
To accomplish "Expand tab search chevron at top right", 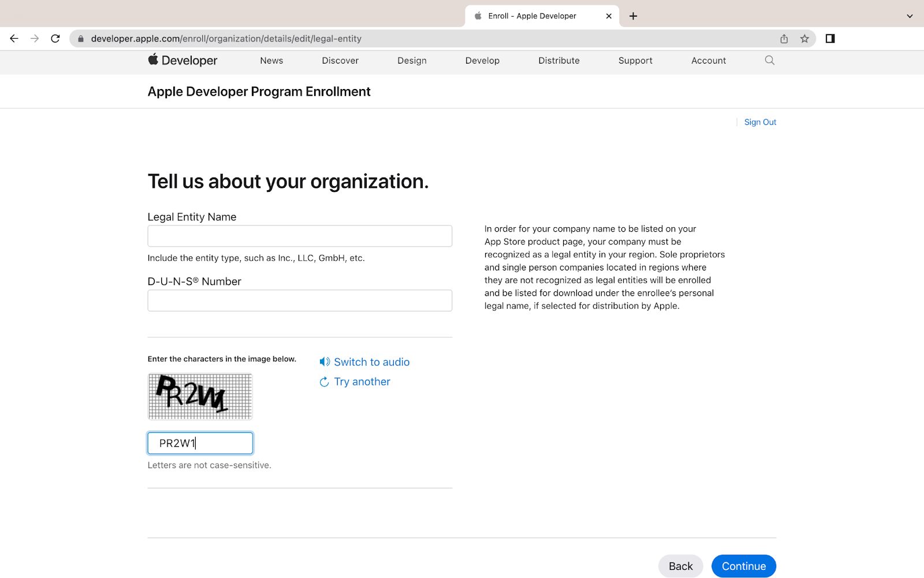I will (x=910, y=16).
